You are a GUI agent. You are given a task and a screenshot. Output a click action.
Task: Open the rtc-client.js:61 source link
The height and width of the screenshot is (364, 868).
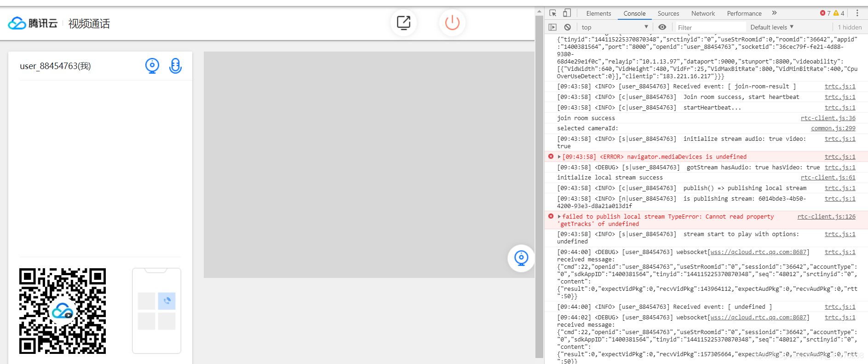click(x=828, y=178)
